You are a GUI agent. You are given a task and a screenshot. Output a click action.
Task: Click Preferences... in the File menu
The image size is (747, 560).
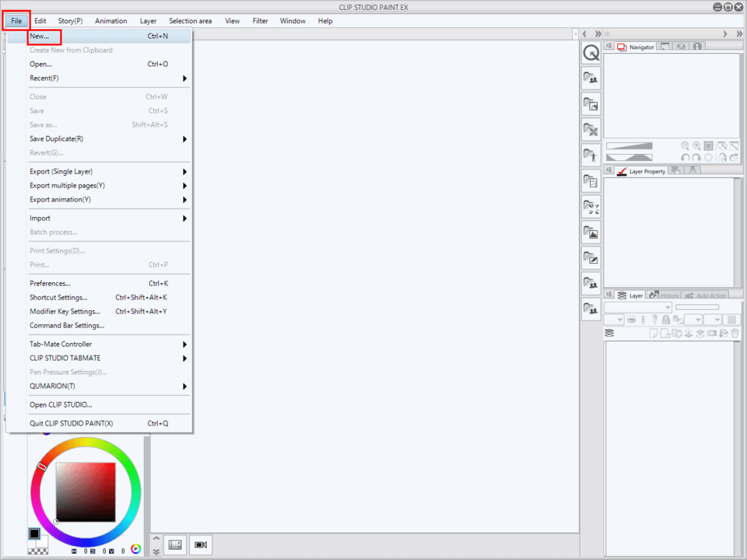click(50, 283)
